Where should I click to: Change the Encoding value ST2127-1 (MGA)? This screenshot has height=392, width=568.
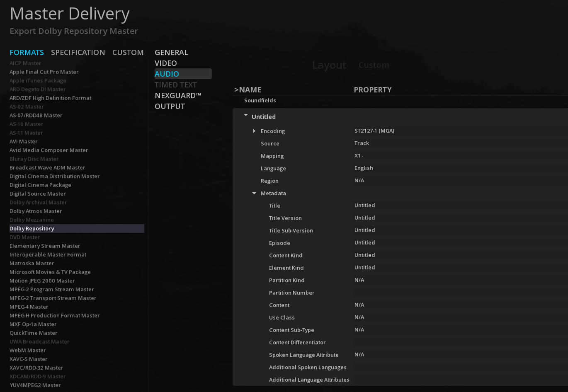(374, 131)
